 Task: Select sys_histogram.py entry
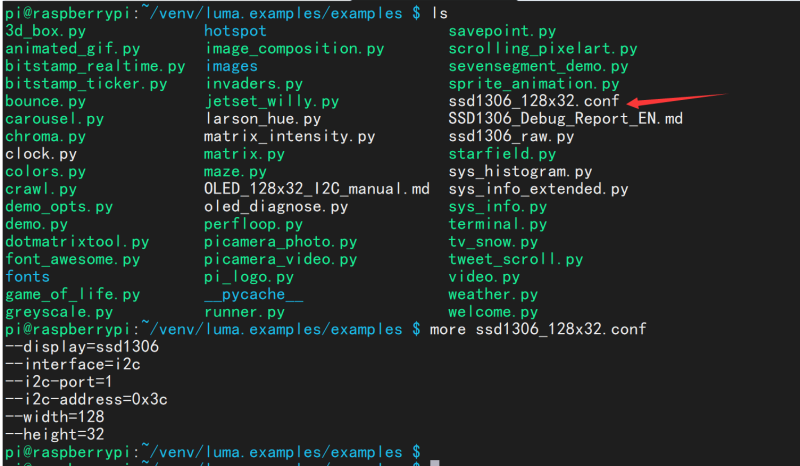tap(520, 171)
